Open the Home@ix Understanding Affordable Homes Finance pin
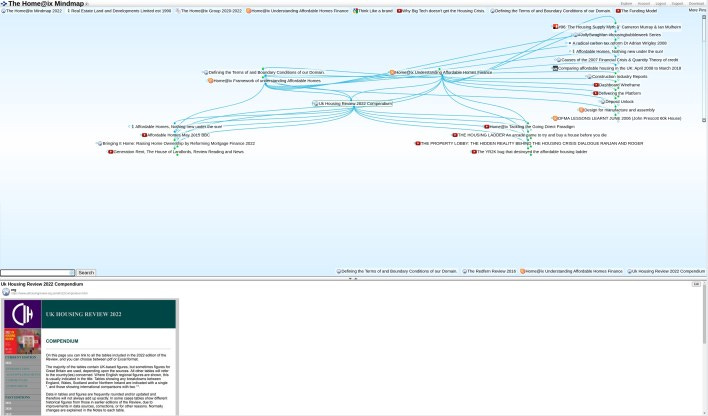The height and width of the screenshot is (416, 708). pyautogui.click(x=297, y=11)
